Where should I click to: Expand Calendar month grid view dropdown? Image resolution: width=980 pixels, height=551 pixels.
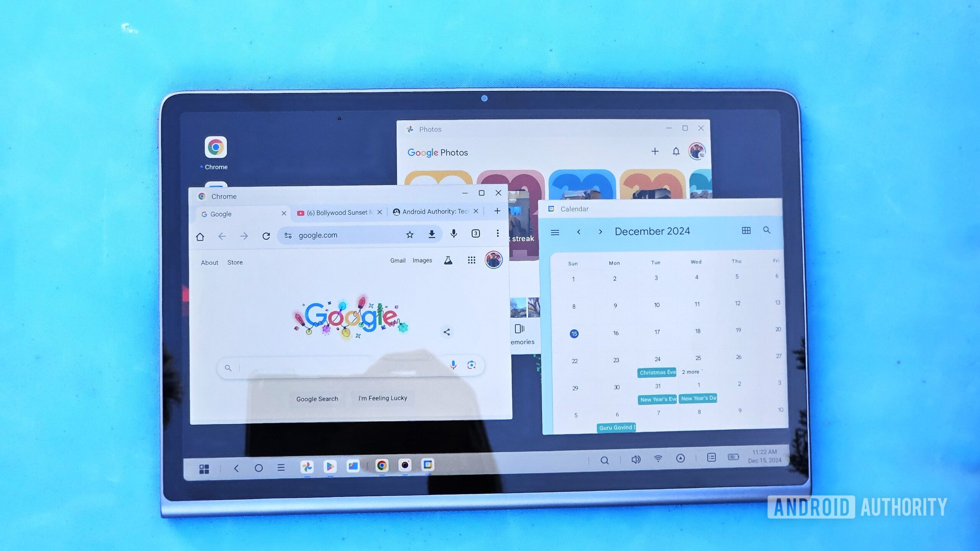tap(746, 231)
